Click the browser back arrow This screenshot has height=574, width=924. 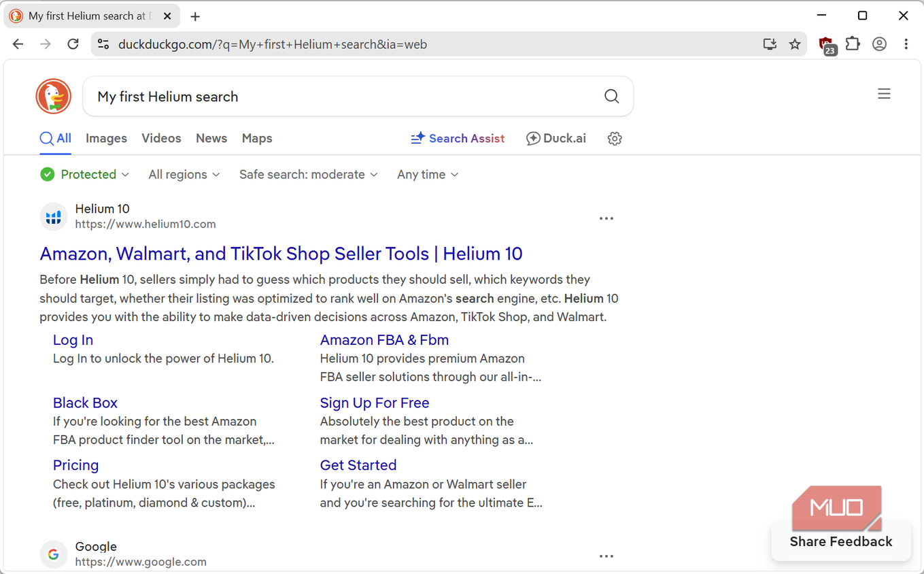[x=18, y=44]
